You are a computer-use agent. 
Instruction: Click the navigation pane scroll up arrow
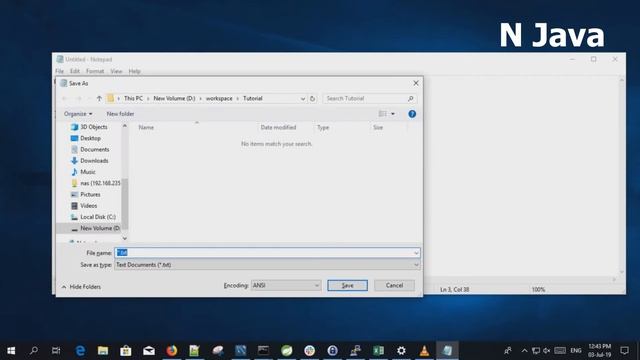125,126
